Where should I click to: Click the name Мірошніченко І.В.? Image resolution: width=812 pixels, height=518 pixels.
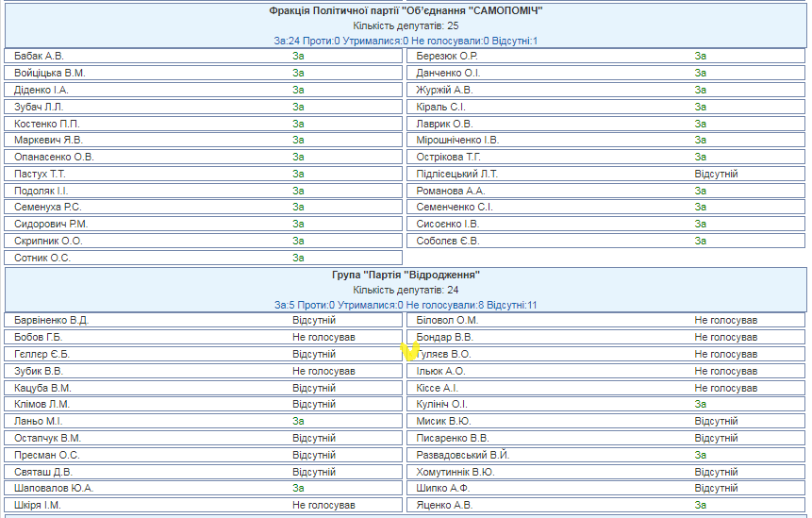(457, 140)
